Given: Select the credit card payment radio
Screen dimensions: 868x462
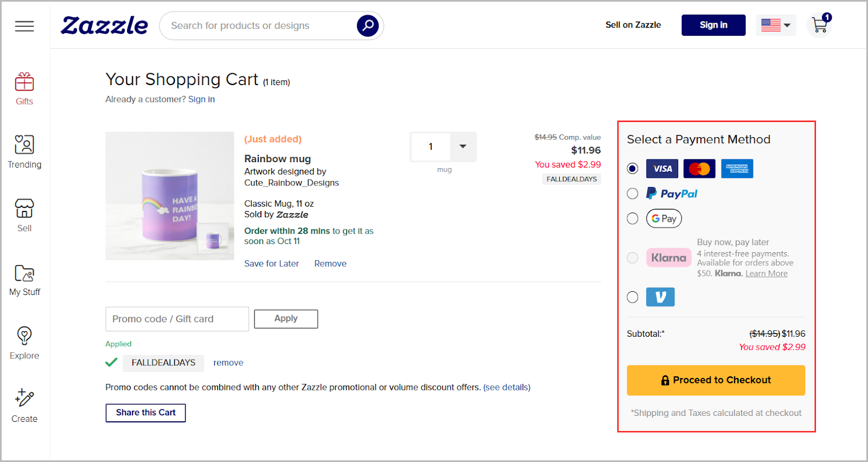Looking at the screenshot, I should [633, 169].
